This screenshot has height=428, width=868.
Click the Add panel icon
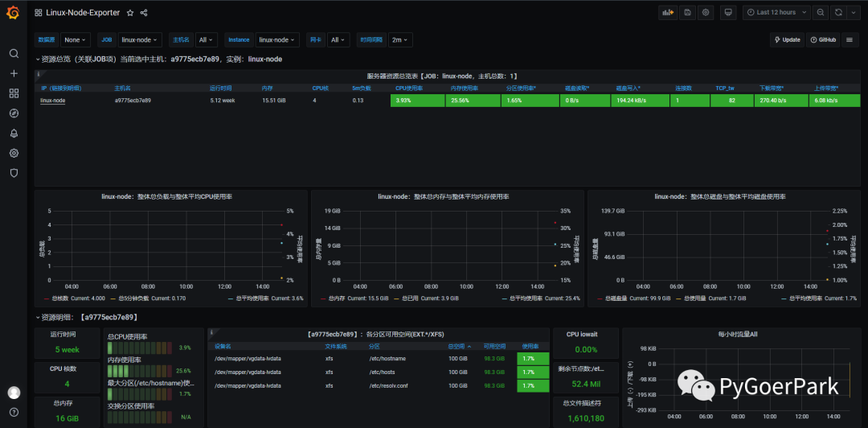point(668,12)
